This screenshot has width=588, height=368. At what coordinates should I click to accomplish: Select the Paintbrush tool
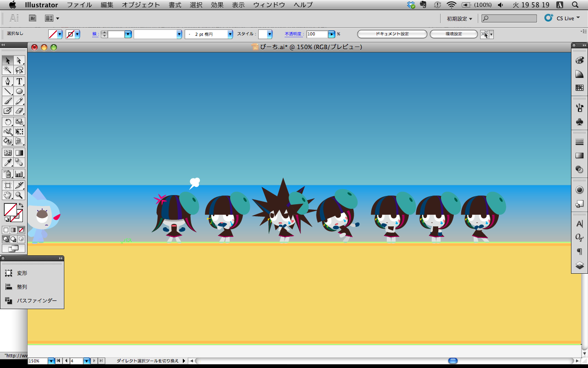point(8,101)
